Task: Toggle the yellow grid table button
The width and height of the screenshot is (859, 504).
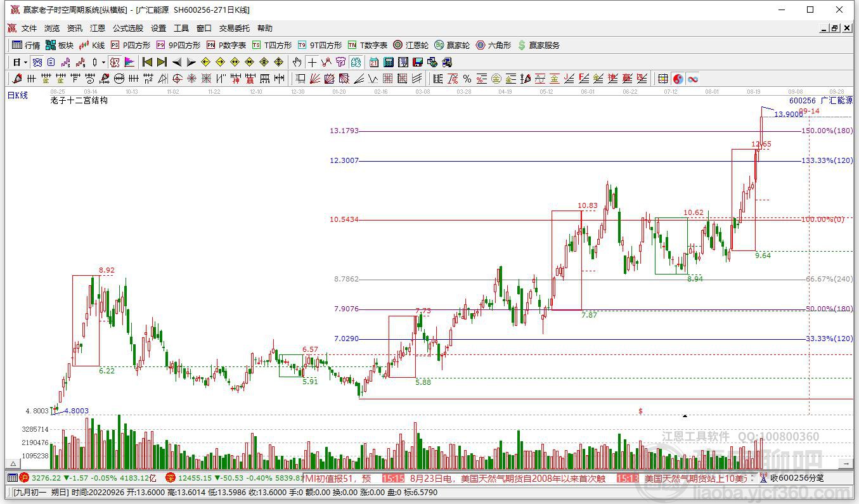Action: pos(662,79)
